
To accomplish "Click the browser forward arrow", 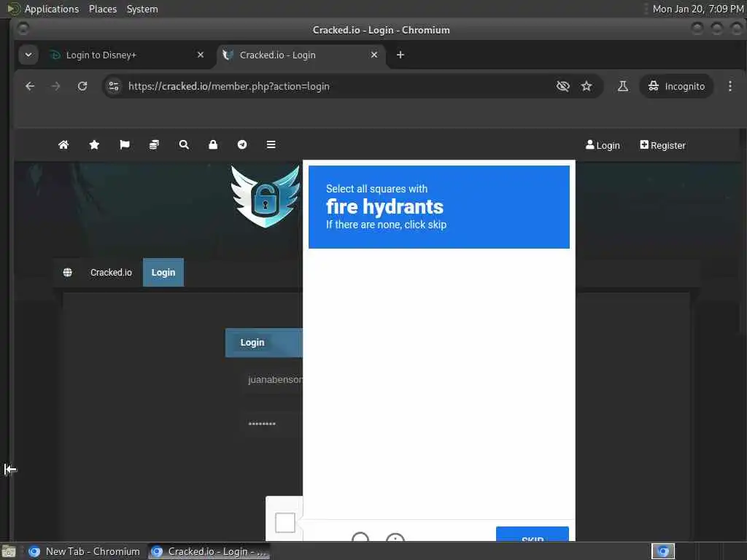I will click(55, 86).
